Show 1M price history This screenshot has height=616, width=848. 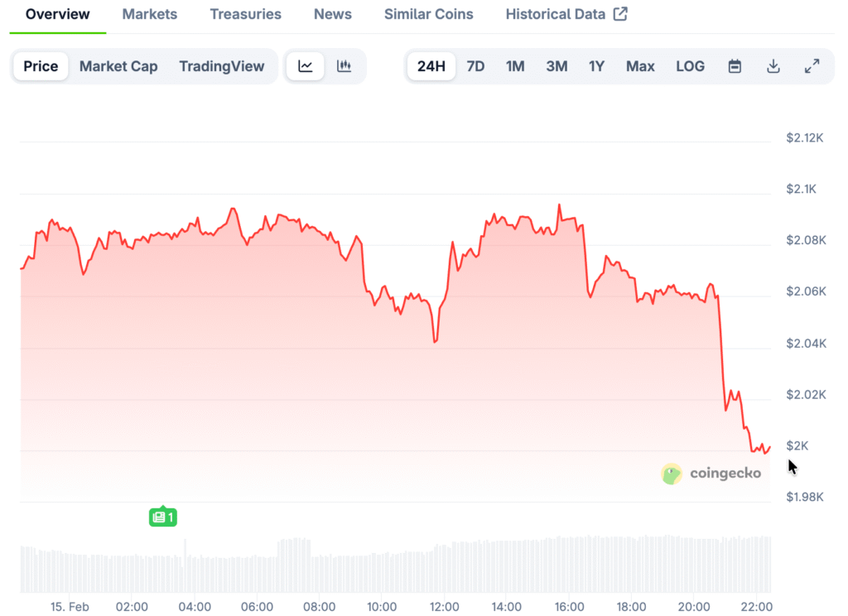point(515,66)
